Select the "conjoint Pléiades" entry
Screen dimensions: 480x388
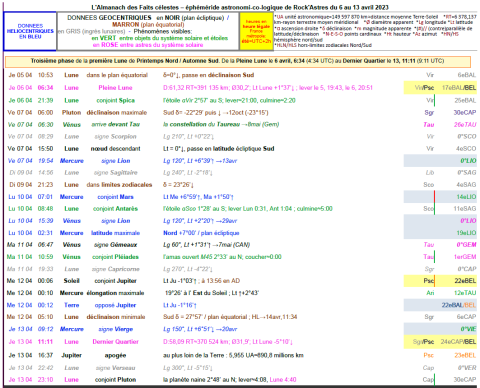coord(115,257)
